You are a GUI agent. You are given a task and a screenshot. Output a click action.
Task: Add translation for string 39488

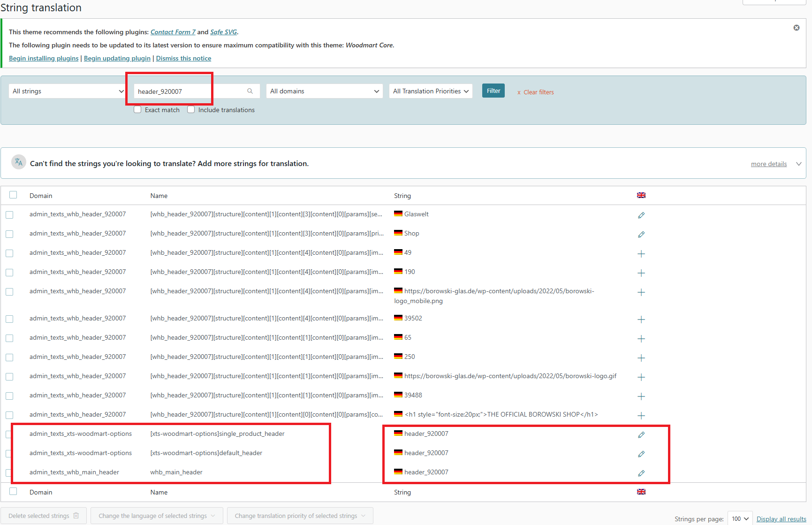point(641,396)
